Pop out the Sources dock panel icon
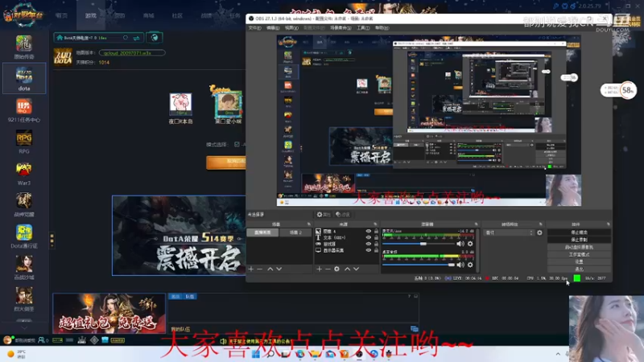This screenshot has height=362, width=644. click(375, 224)
